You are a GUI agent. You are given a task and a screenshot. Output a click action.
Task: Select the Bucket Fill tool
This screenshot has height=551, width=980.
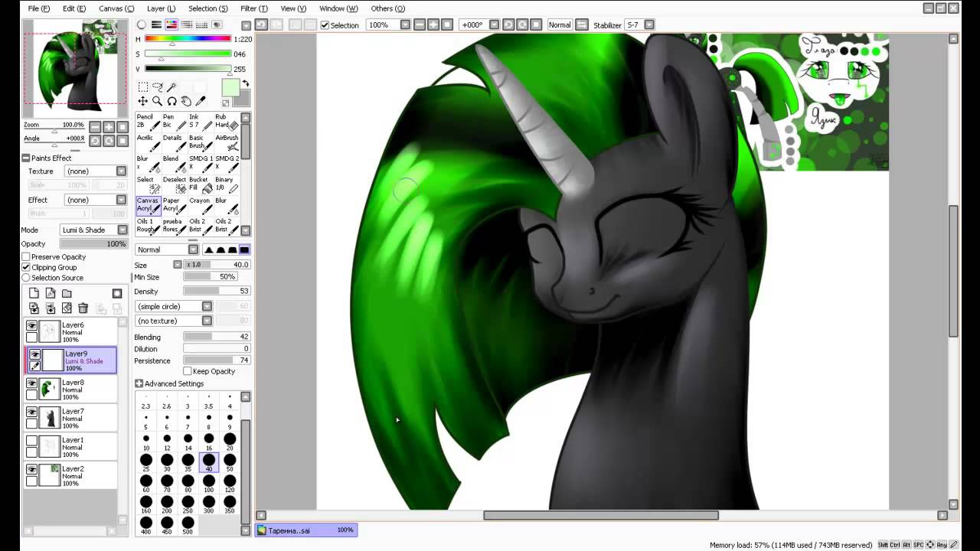(x=200, y=184)
